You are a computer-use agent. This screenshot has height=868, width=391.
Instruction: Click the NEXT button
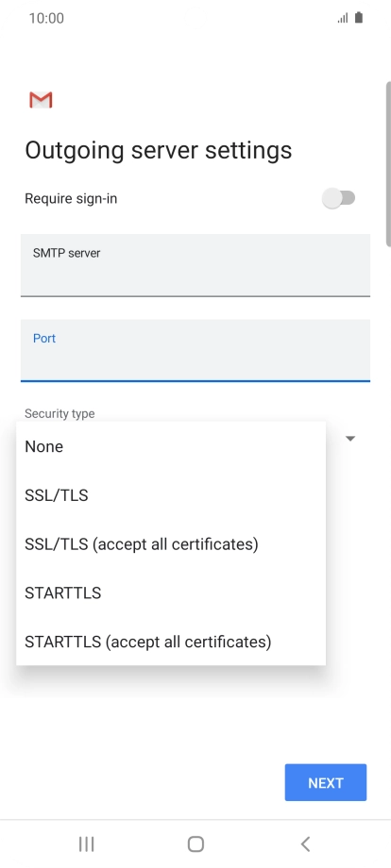(326, 782)
